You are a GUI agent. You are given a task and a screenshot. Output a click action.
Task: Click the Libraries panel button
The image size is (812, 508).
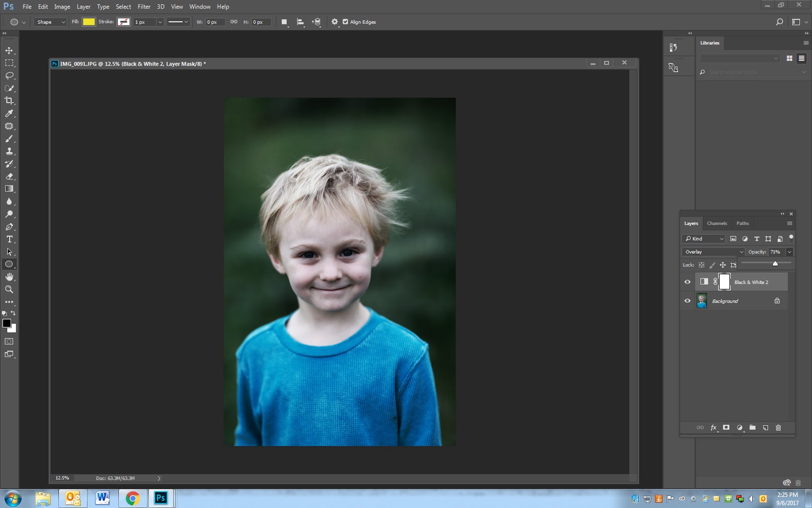tap(710, 43)
